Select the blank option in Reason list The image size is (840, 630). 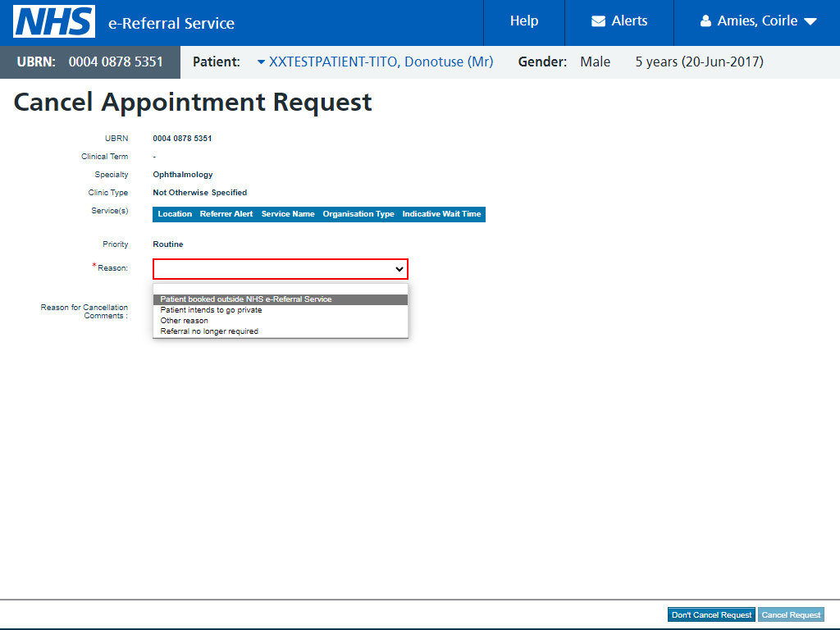click(x=281, y=290)
